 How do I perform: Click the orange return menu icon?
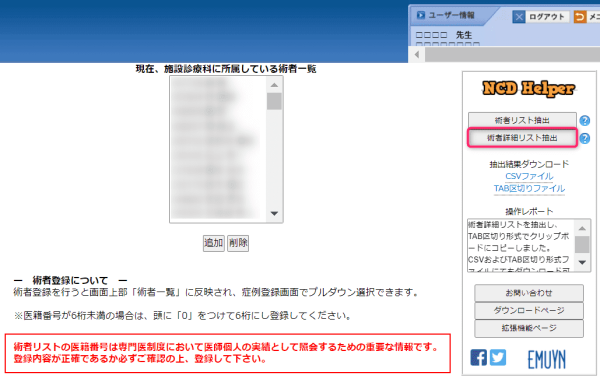coord(579,17)
